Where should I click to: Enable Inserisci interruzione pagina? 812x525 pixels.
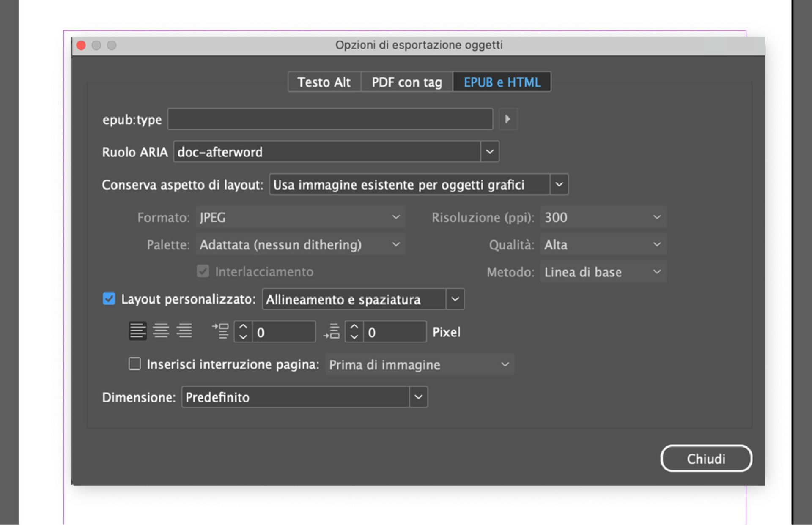(134, 364)
